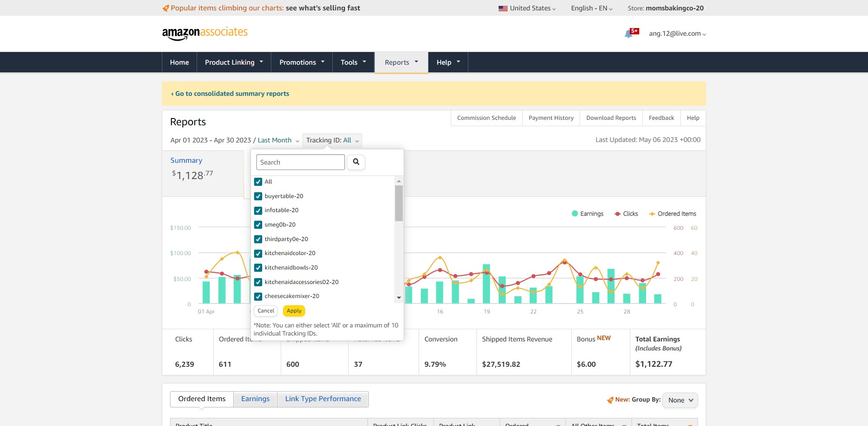
Task: Uncheck kitchenaidaccessories02-20 tracking ID
Action: [258, 282]
